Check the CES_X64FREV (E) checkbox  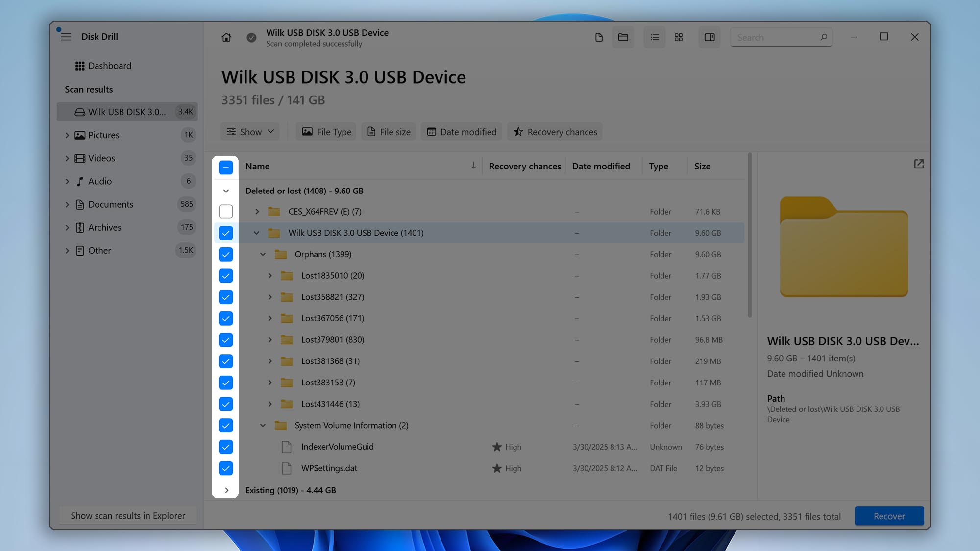(x=226, y=211)
